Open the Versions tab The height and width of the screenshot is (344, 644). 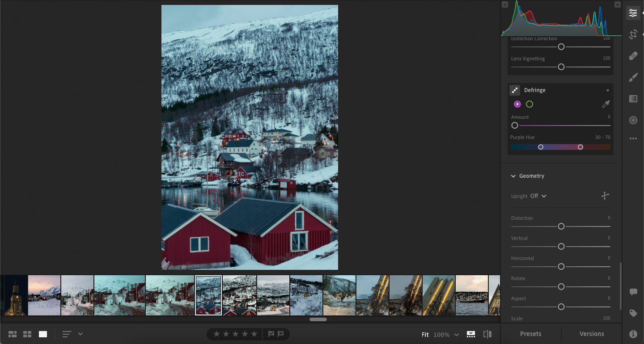(592, 334)
